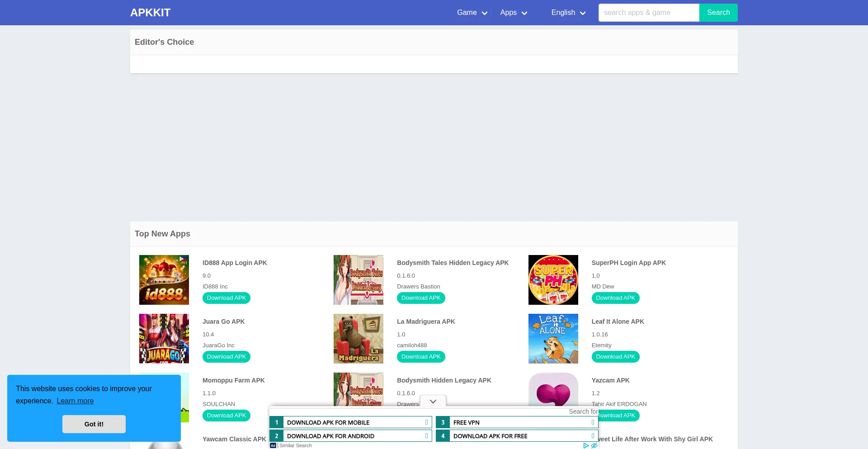The width and height of the screenshot is (868, 449).
Task: Open the Juara Go APK title
Action: coord(223,321)
